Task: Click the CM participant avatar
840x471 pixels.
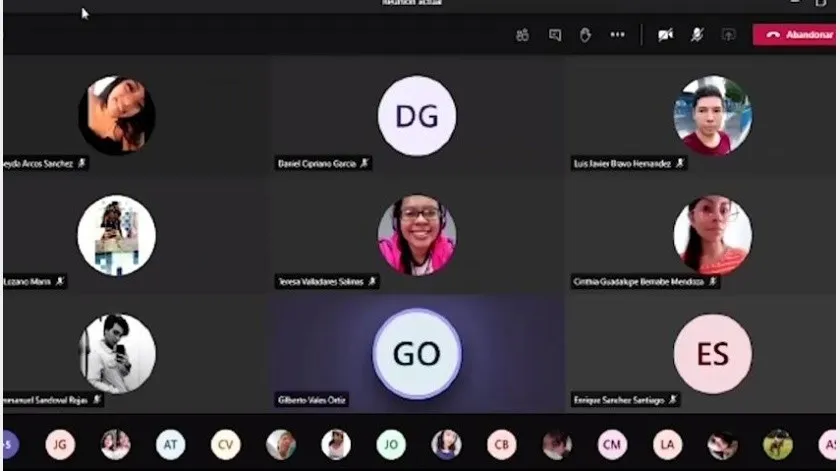Action: pyautogui.click(x=612, y=444)
